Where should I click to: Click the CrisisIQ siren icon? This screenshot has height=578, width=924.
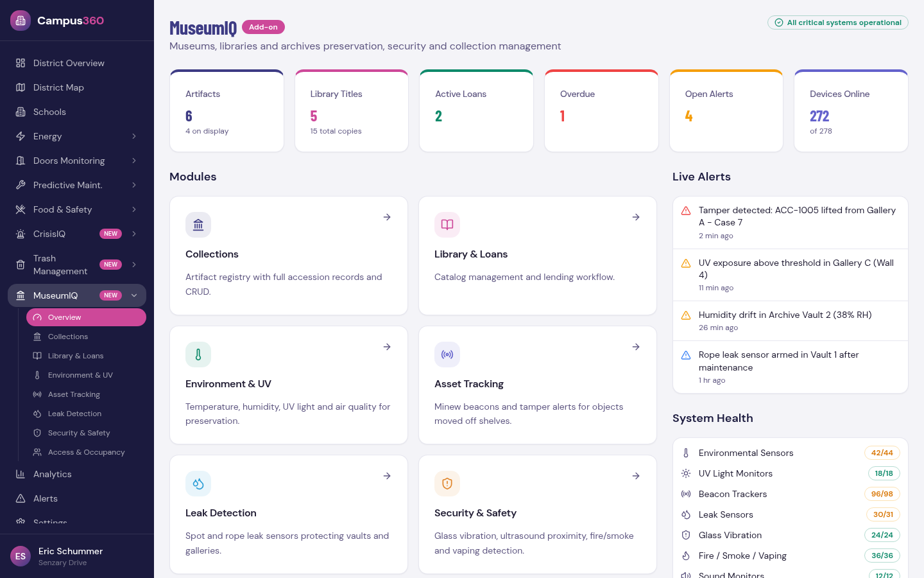(21, 234)
